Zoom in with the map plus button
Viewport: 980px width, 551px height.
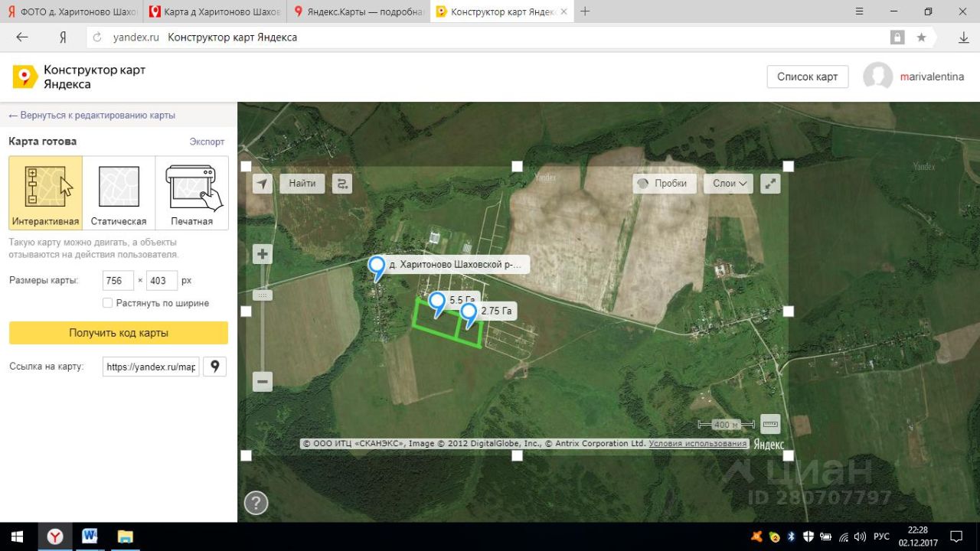coord(263,255)
